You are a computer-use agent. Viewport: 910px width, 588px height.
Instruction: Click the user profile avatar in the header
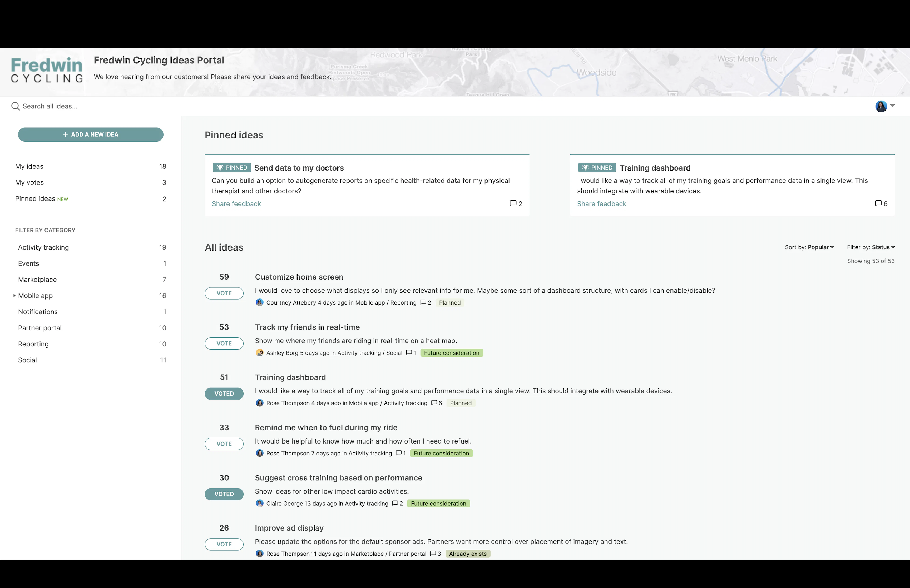click(x=881, y=106)
